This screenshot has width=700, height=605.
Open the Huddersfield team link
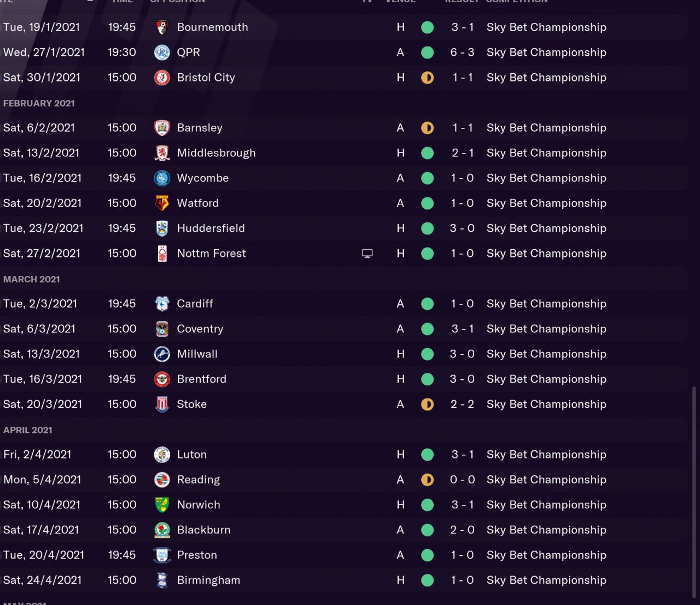pyautogui.click(x=211, y=228)
